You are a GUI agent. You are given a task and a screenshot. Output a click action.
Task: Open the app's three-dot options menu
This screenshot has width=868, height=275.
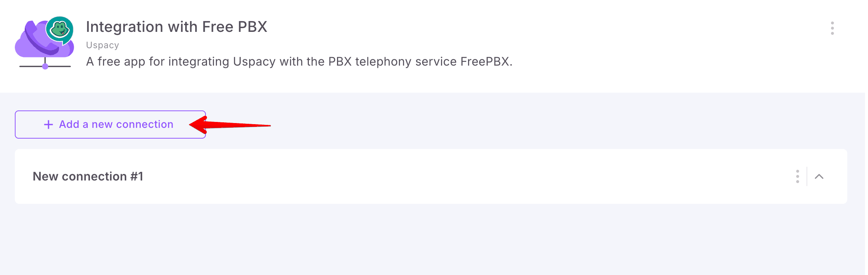pyautogui.click(x=832, y=28)
